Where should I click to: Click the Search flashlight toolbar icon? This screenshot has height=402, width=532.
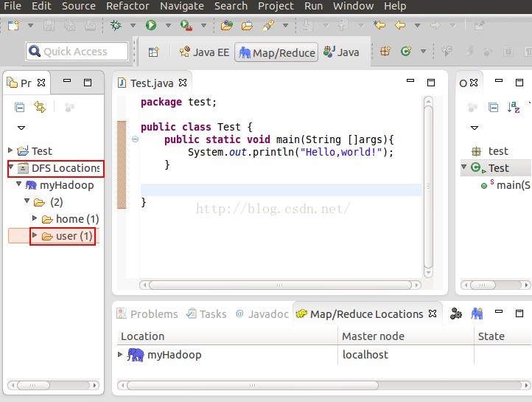point(268,26)
